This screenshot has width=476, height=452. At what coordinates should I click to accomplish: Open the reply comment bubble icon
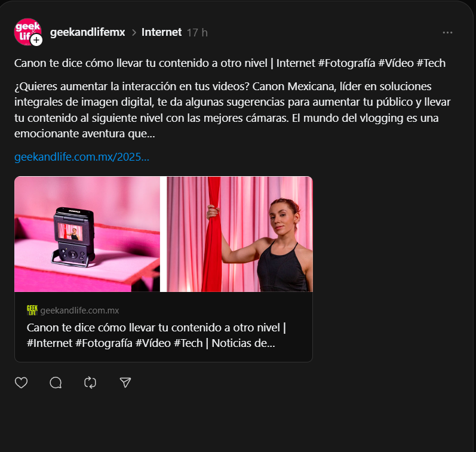[56, 383]
